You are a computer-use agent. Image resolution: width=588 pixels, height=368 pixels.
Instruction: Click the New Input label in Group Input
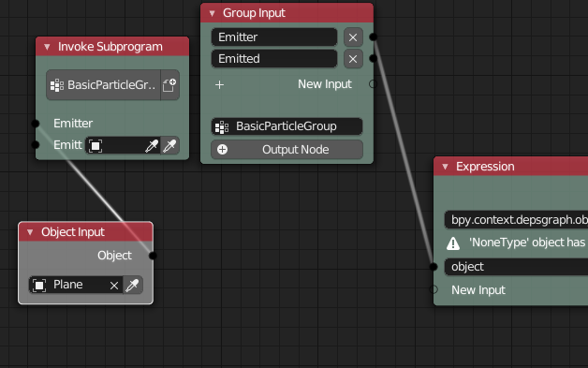tap(325, 84)
